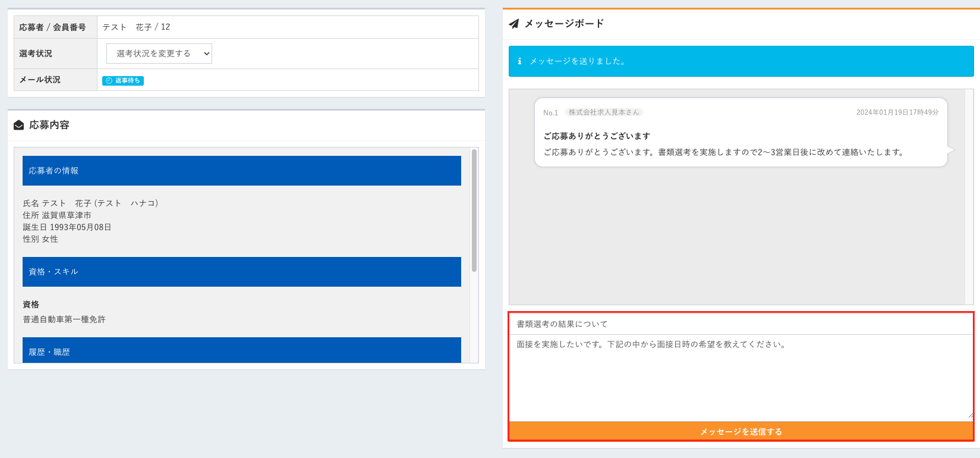Click the message board list scrollbar track
The image size is (980, 458).
[969, 197]
